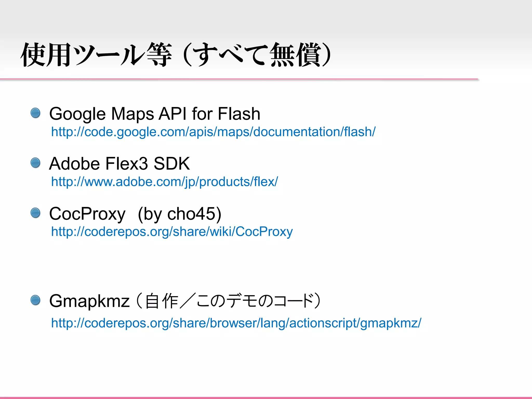Click the 'CocProxy' heading word
Screen dimensions: 532x399
point(87,214)
